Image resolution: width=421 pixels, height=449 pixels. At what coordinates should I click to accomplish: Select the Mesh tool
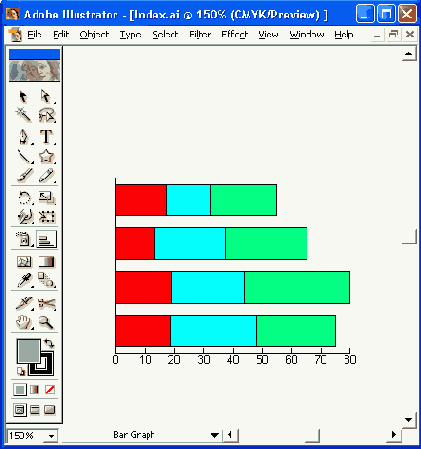(x=24, y=262)
